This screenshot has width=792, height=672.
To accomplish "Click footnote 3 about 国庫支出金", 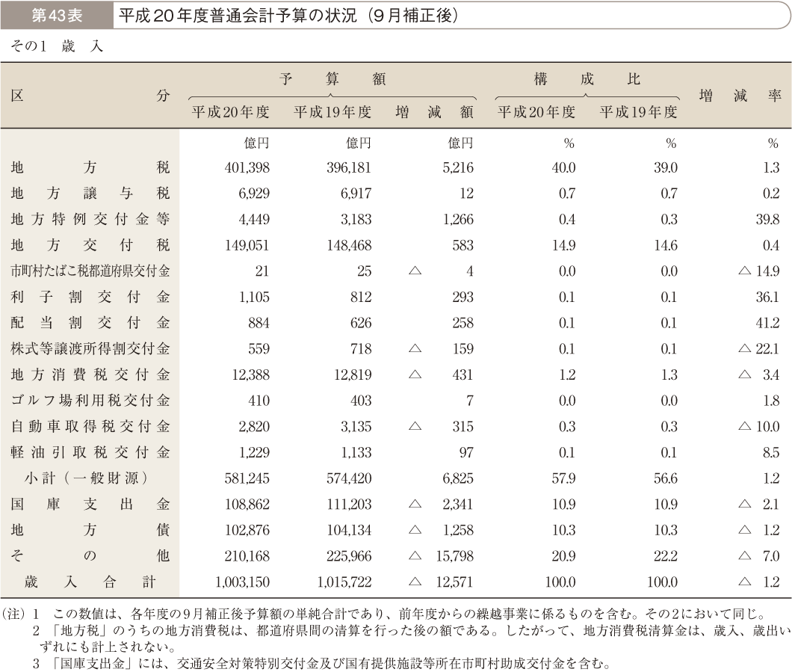I will [321, 662].
